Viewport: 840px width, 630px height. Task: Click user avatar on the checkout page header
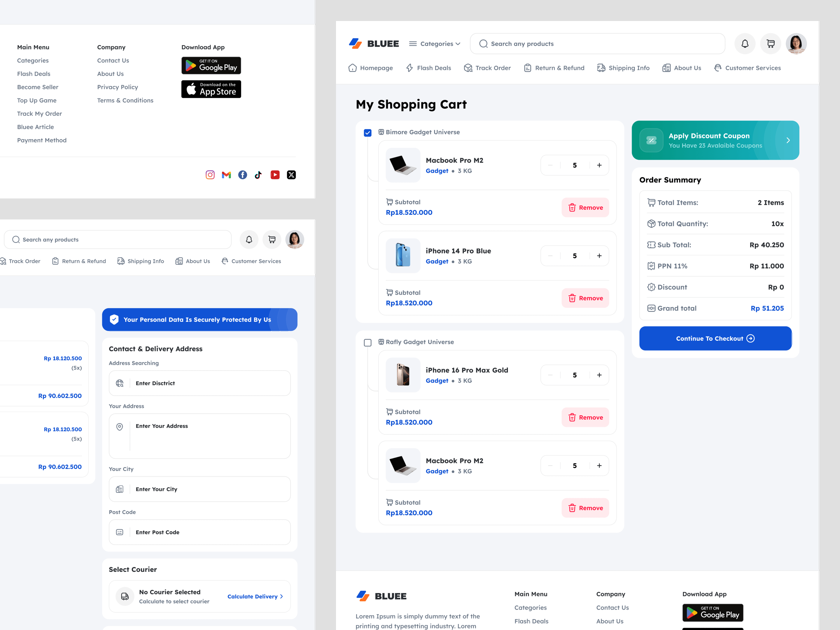295,240
